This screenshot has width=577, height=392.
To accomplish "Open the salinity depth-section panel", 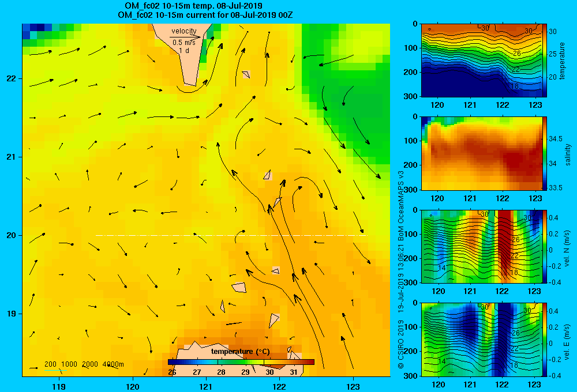I will (x=481, y=153).
